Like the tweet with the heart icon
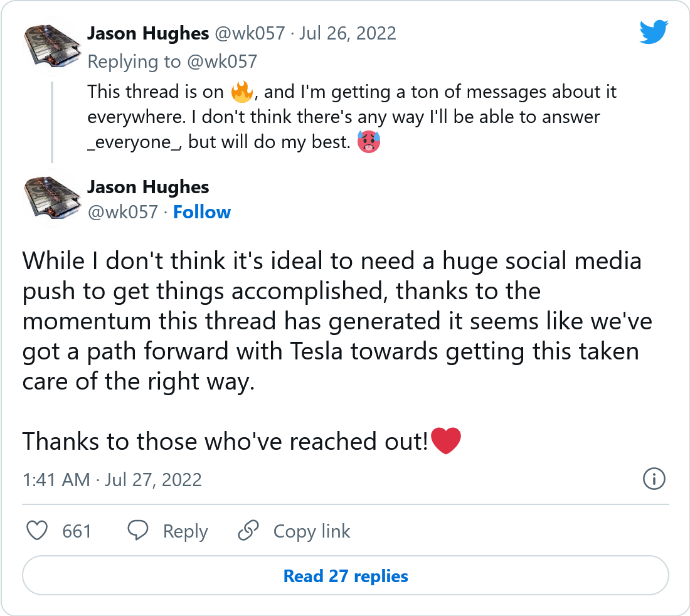The image size is (690, 616). click(x=38, y=531)
